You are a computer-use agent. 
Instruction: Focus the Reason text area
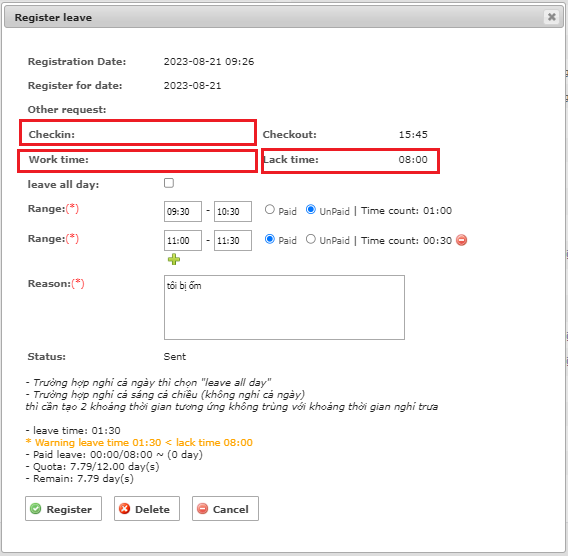[284, 308]
